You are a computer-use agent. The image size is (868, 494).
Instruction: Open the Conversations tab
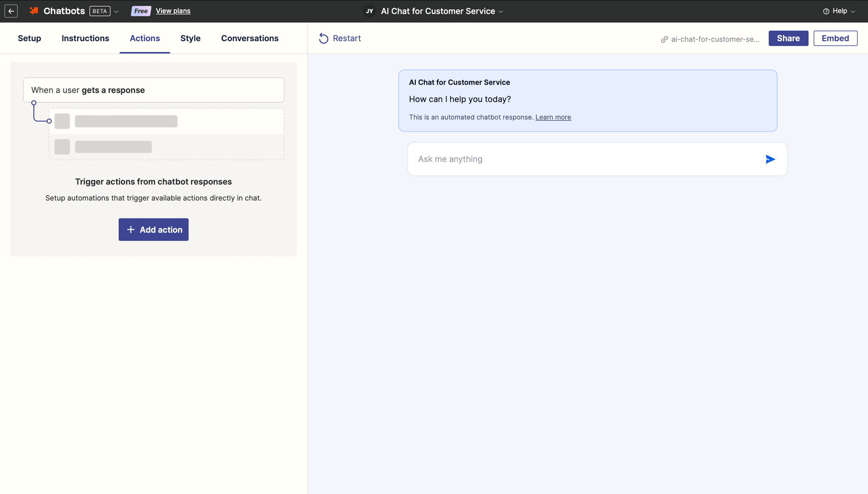coord(250,38)
